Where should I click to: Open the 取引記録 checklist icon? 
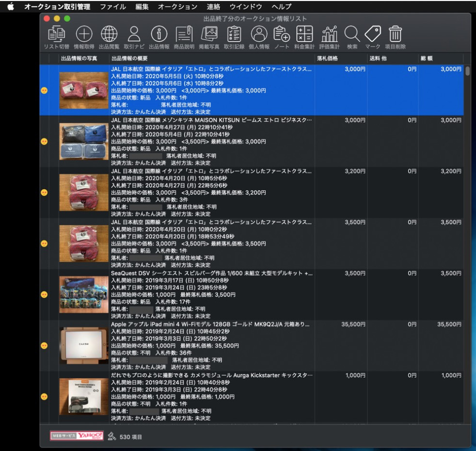(234, 34)
